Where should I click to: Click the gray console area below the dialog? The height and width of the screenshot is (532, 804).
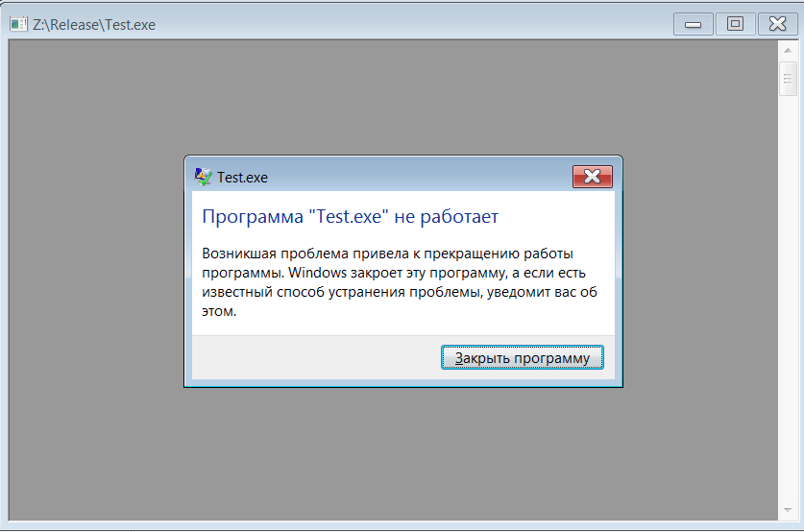pos(394,453)
